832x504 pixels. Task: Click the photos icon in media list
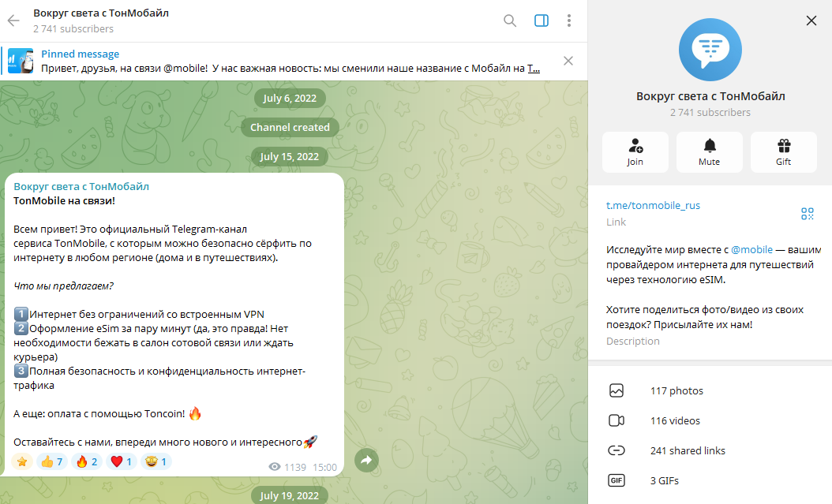tap(616, 390)
